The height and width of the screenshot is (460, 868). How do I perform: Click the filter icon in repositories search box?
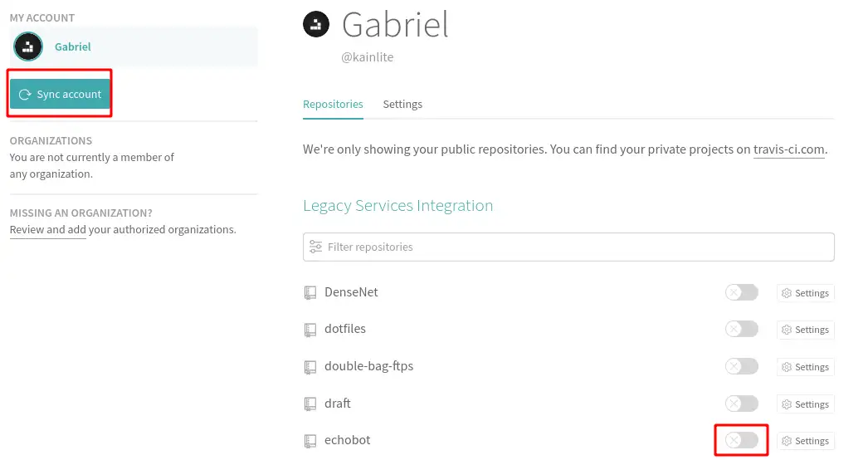tap(315, 247)
